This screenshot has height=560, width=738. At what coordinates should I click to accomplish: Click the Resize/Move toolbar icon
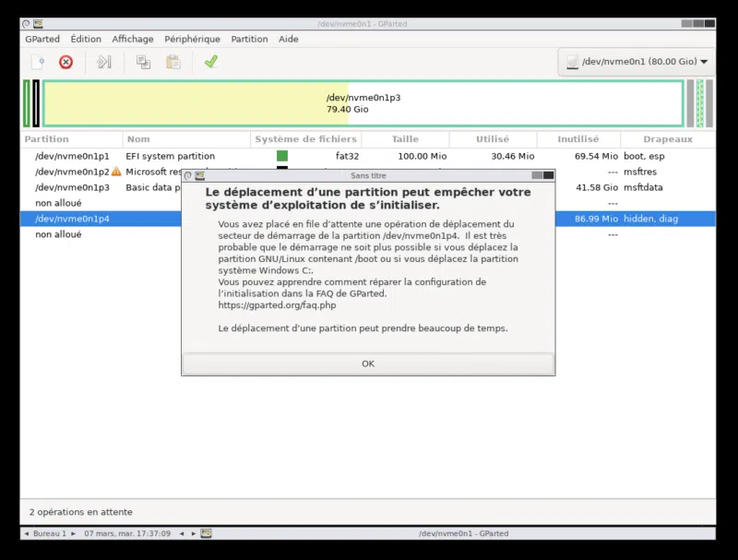104,62
